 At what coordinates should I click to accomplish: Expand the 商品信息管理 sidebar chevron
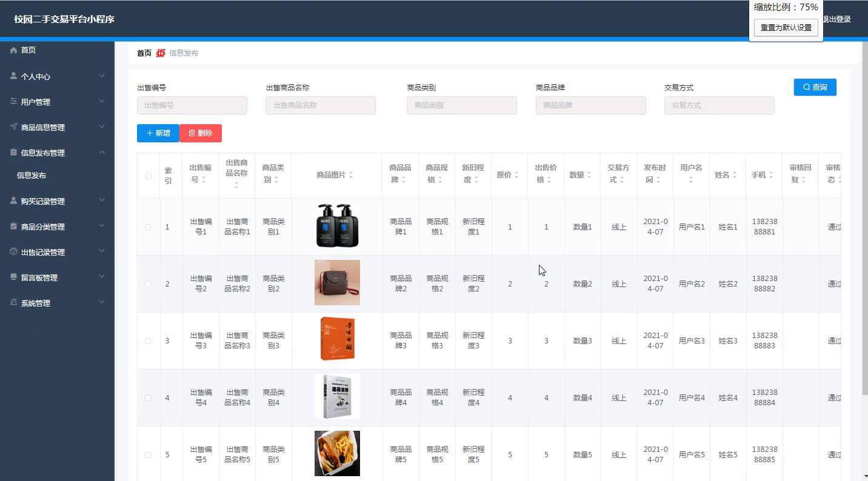[102, 127]
